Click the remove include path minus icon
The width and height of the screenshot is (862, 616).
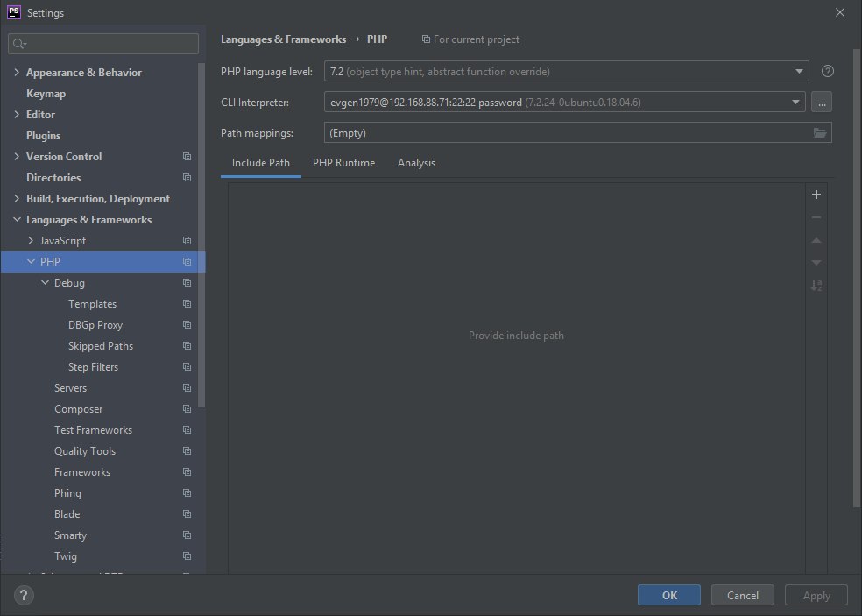[816, 217]
